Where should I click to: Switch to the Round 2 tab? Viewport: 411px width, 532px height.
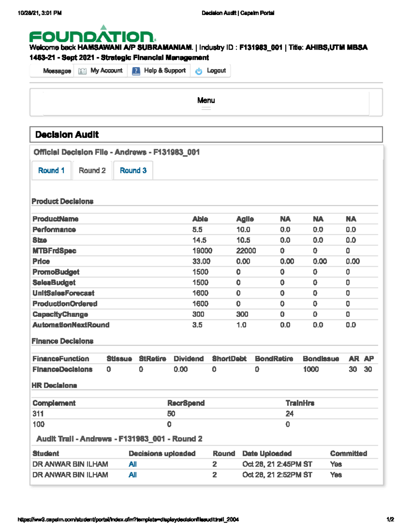pos(92,170)
